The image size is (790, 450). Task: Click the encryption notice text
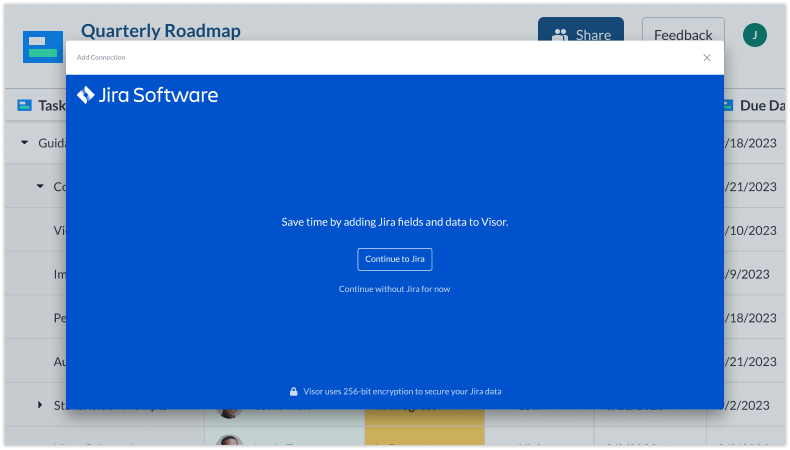point(402,392)
